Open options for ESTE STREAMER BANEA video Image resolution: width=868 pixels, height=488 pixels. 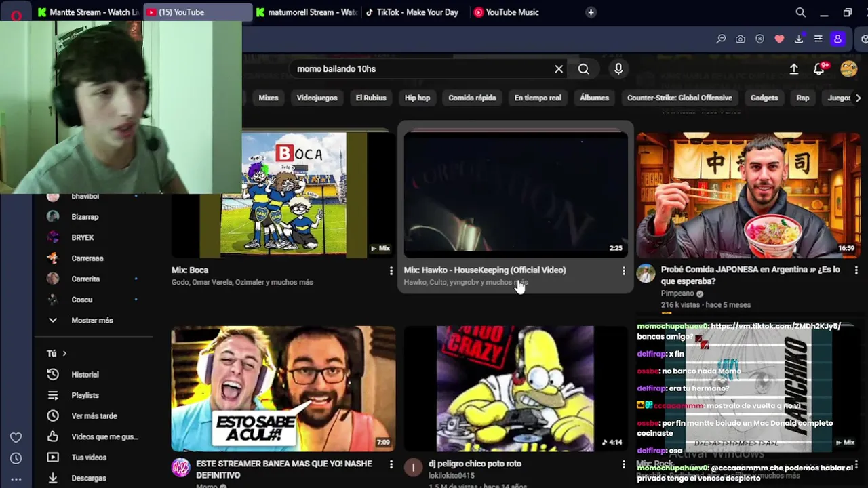click(x=391, y=464)
